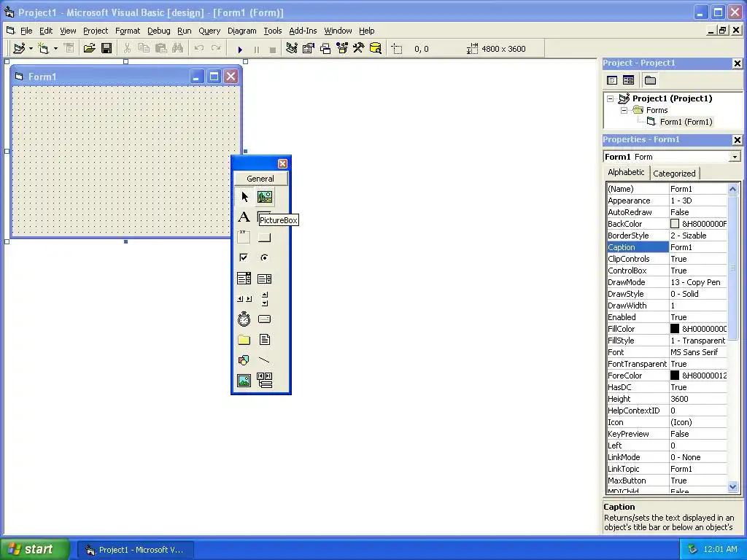
Task: Collapse the Project1 (Project1) tree node
Action: pos(611,99)
